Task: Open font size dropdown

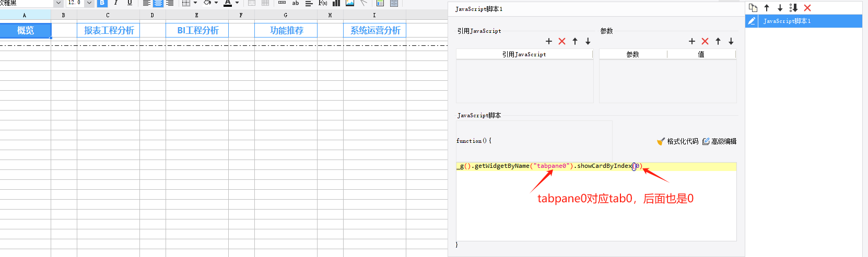Action: point(89,3)
